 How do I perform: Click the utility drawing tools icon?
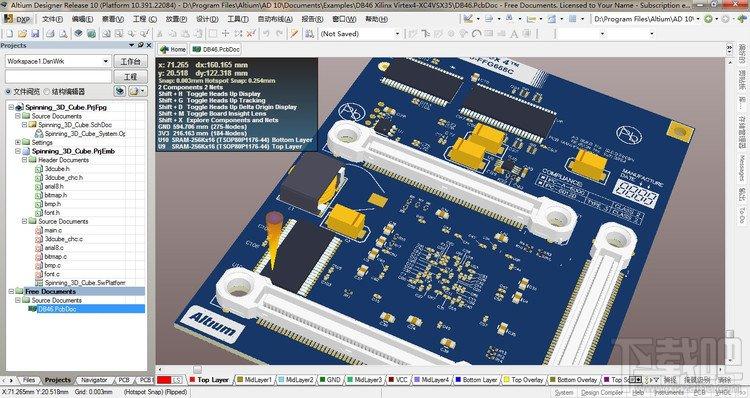[x=468, y=19]
